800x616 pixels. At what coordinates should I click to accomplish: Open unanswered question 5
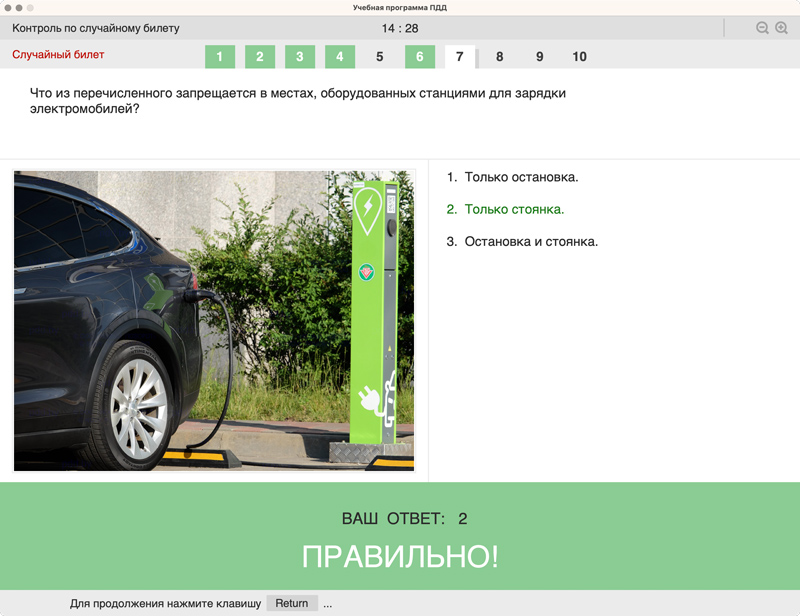[380, 57]
